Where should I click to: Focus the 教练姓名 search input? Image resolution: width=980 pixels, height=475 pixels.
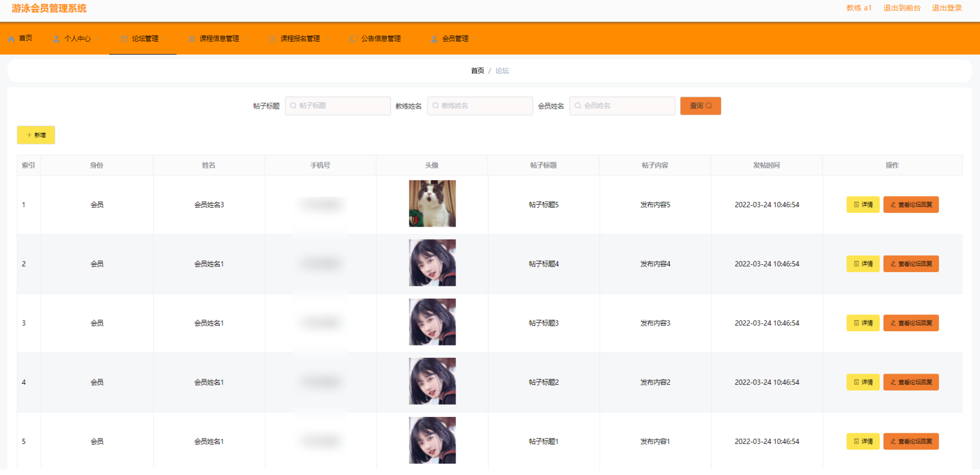(x=480, y=106)
